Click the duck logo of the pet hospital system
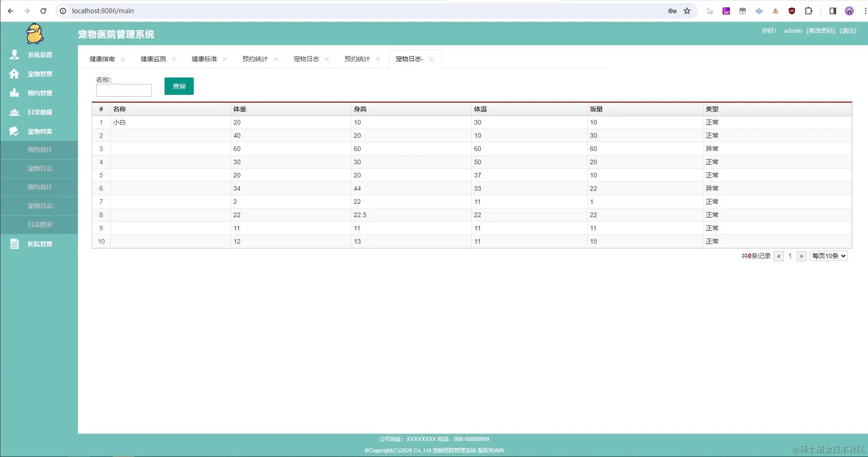This screenshot has width=868, height=457. coord(35,34)
